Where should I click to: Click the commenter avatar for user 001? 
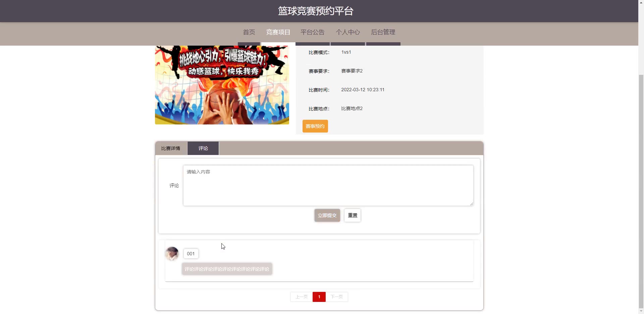click(172, 254)
